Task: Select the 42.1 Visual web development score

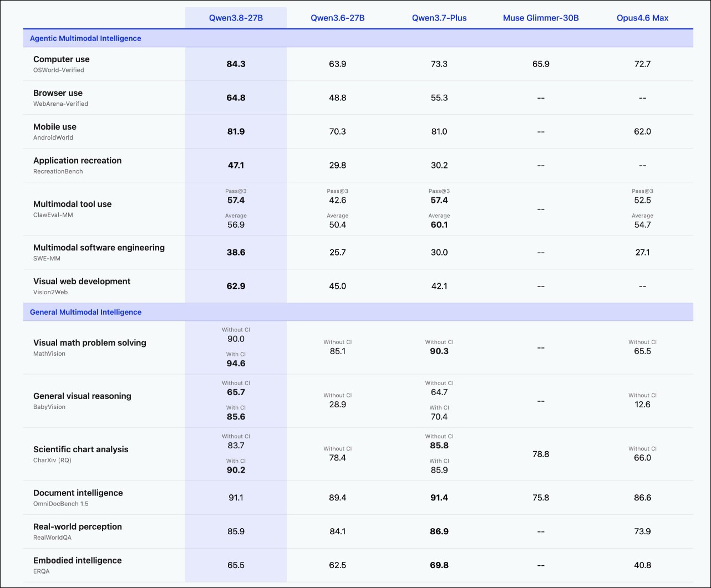Action: pos(439,287)
